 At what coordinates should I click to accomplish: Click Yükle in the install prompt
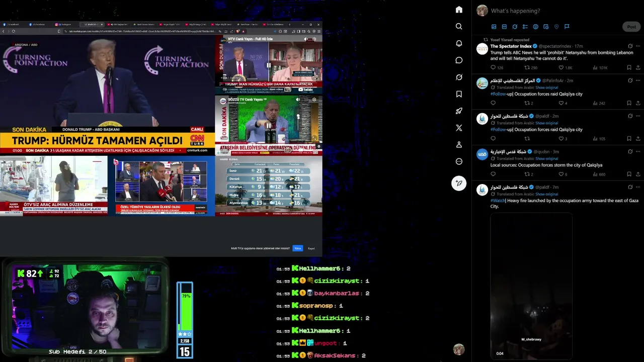(298, 248)
